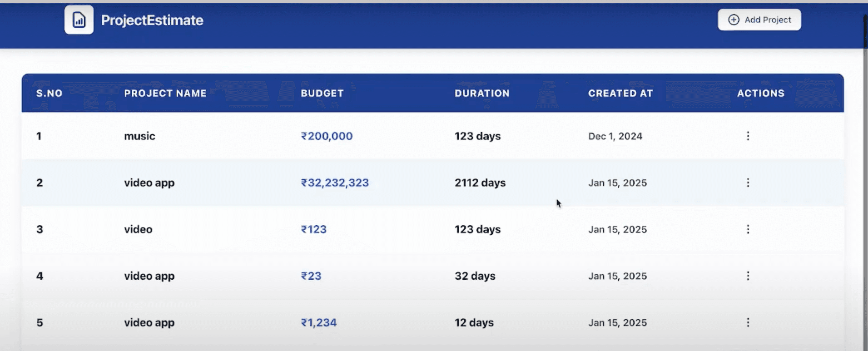Click the ₹32,232,323 budget value
This screenshot has height=351, width=868.
(x=335, y=183)
